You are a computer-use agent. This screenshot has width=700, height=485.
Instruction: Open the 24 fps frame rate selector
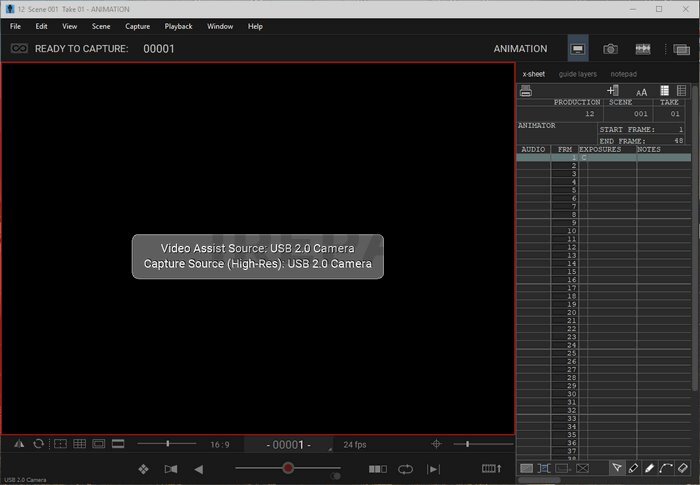(x=355, y=444)
